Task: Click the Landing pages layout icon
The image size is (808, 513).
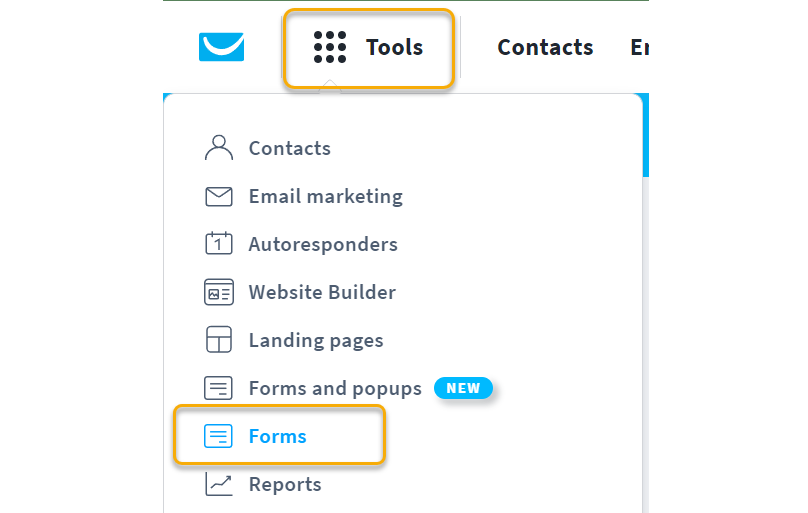Action: click(x=218, y=340)
